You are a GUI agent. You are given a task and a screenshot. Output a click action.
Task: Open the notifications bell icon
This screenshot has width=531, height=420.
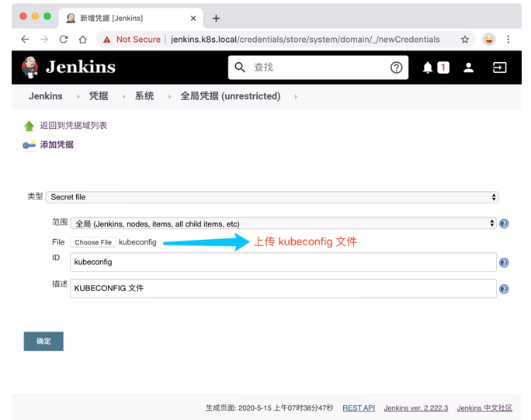tap(428, 68)
